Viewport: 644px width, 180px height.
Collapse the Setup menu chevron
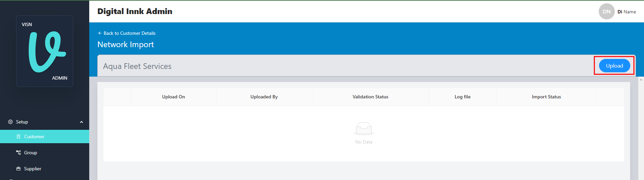click(x=82, y=122)
